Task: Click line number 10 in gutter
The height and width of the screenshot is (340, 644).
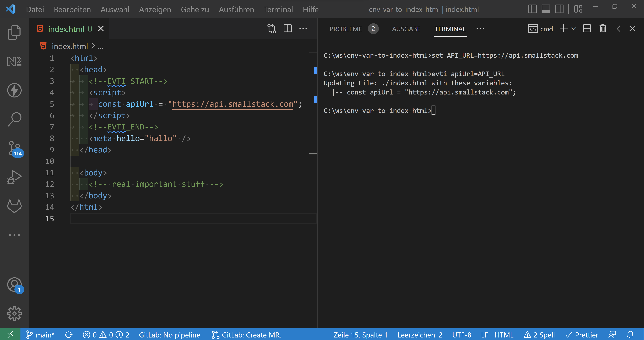Action: [x=49, y=161]
